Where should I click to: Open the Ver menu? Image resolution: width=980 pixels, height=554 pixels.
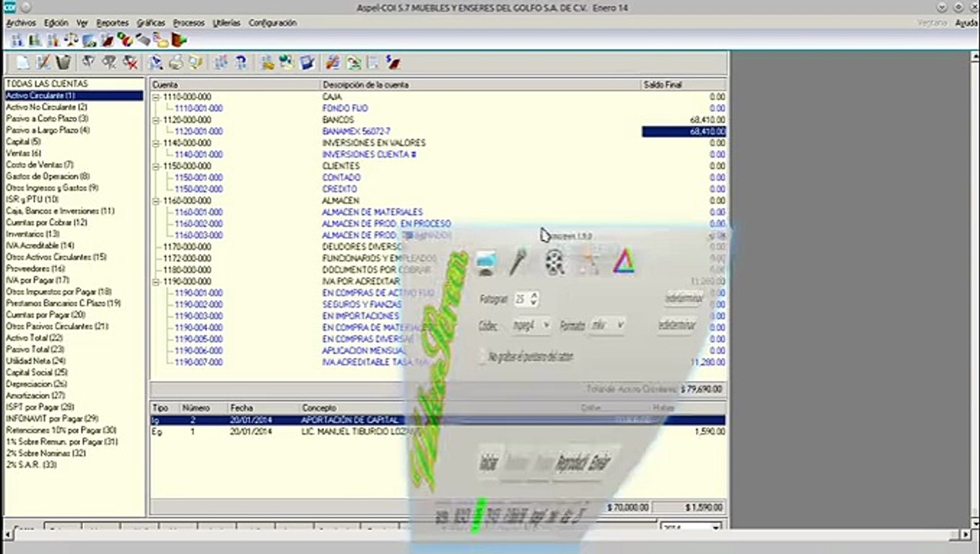click(x=82, y=23)
